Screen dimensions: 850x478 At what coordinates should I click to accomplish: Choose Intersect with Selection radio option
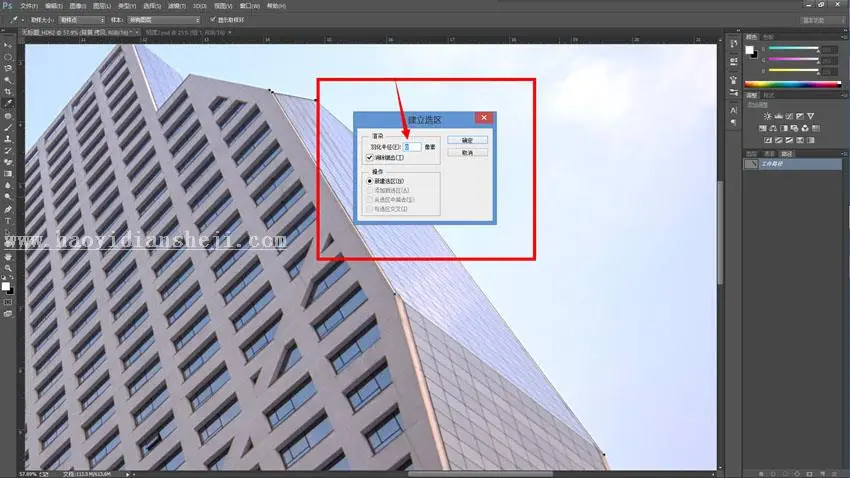370,209
